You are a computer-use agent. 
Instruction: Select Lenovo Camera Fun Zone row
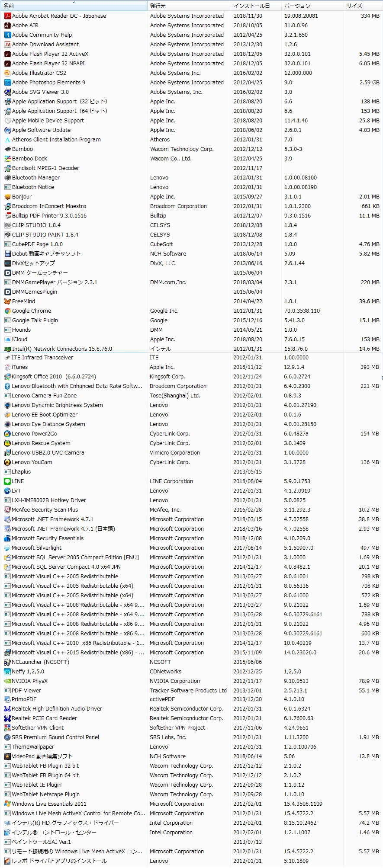point(191,395)
